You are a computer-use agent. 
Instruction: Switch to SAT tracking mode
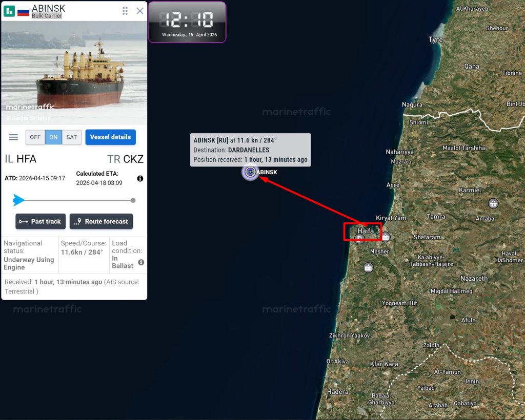(71, 137)
